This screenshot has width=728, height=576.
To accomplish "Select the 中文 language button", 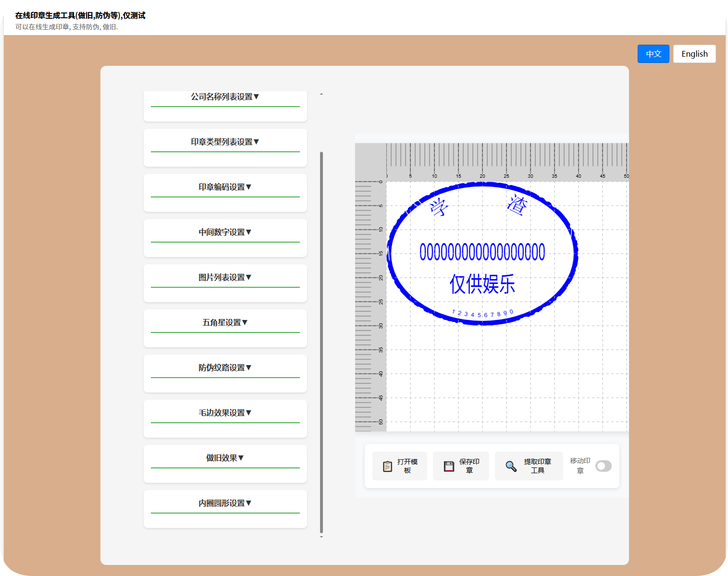I will click(x=653, y=53).
